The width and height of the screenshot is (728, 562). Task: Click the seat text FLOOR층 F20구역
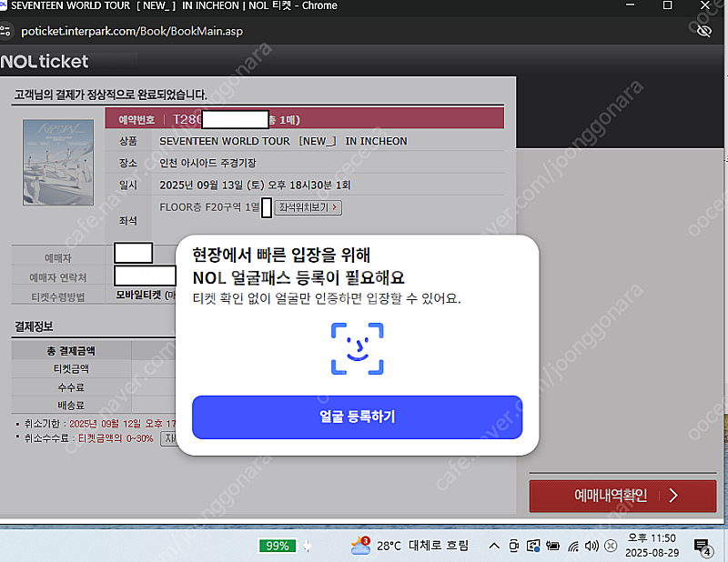(200, 207)
